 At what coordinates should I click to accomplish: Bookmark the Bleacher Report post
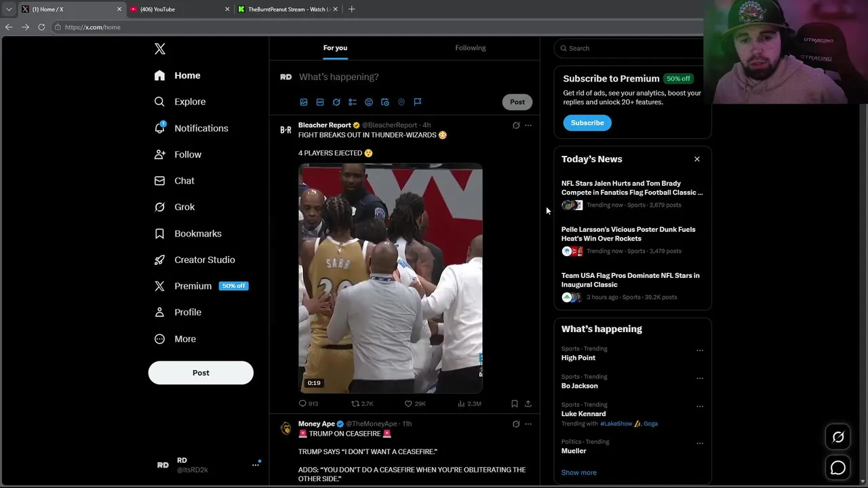pyautogui.click(x=515, y=404)
